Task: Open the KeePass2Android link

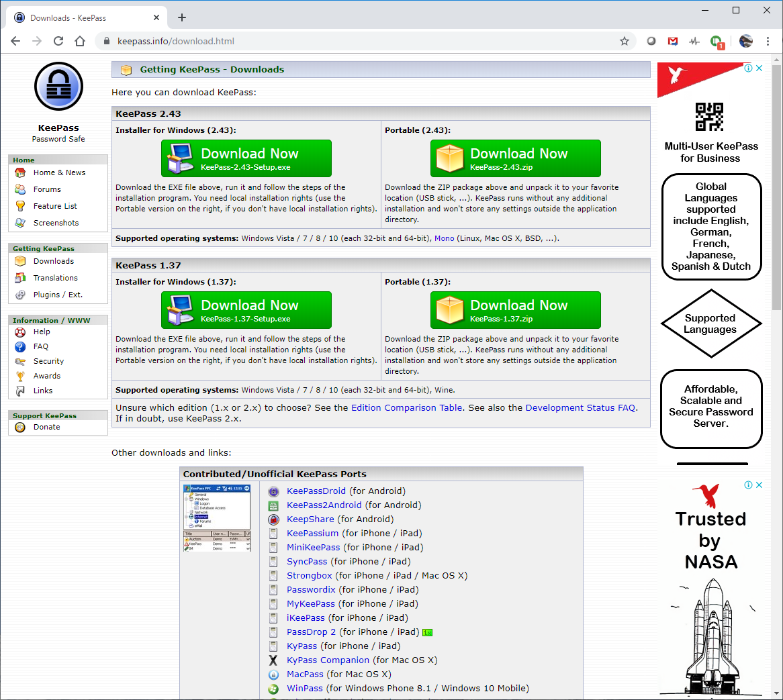Action: [x=324, y=505]
